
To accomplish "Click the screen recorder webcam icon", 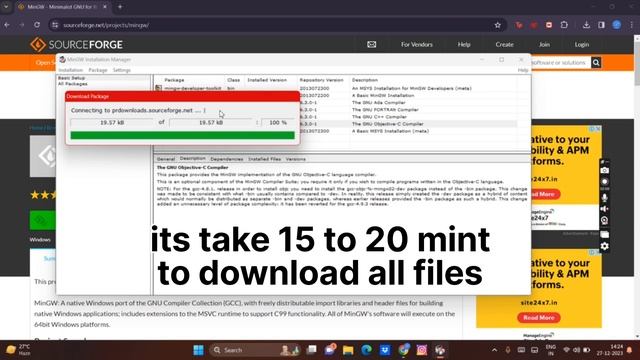I will [604, 220].
